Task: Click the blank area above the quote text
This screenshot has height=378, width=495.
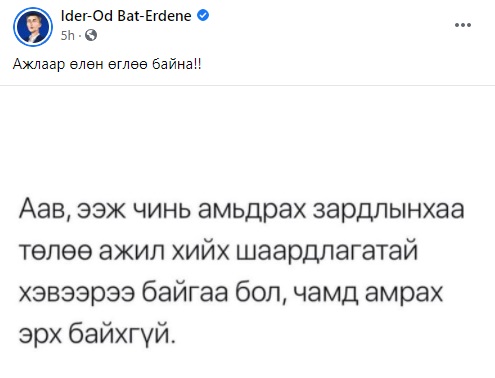Action: coord(247,140)
